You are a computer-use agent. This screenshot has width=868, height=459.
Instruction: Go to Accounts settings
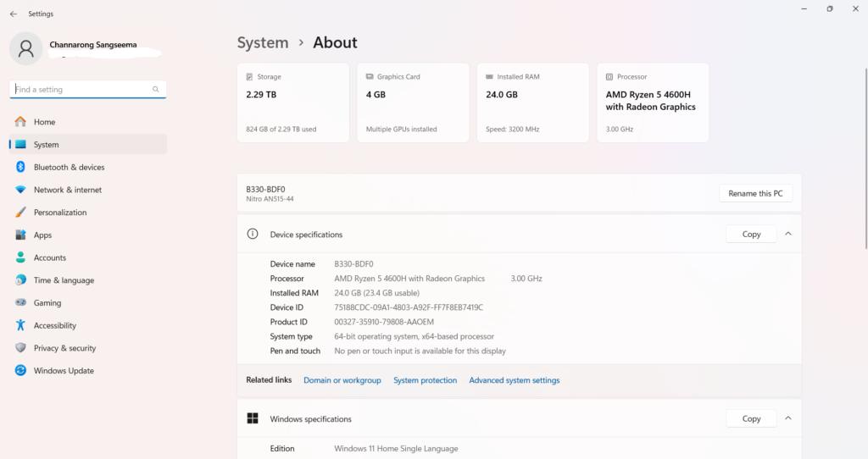(88, 257)
